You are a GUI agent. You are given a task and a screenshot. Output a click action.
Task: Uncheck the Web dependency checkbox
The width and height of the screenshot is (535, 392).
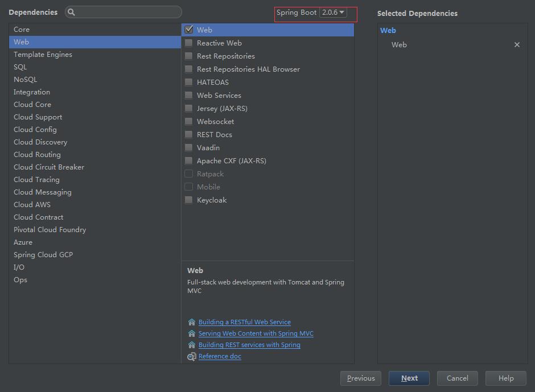(x=189, y=30)
